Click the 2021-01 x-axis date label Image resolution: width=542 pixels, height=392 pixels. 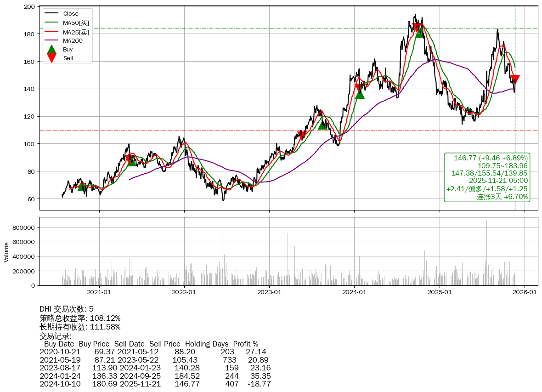pos(99,292)
